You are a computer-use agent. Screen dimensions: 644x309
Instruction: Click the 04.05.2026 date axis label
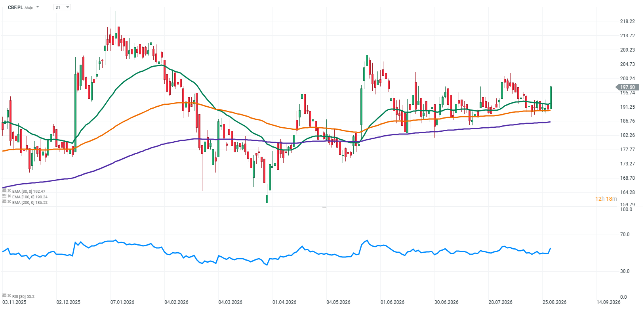tap(338, 302)
